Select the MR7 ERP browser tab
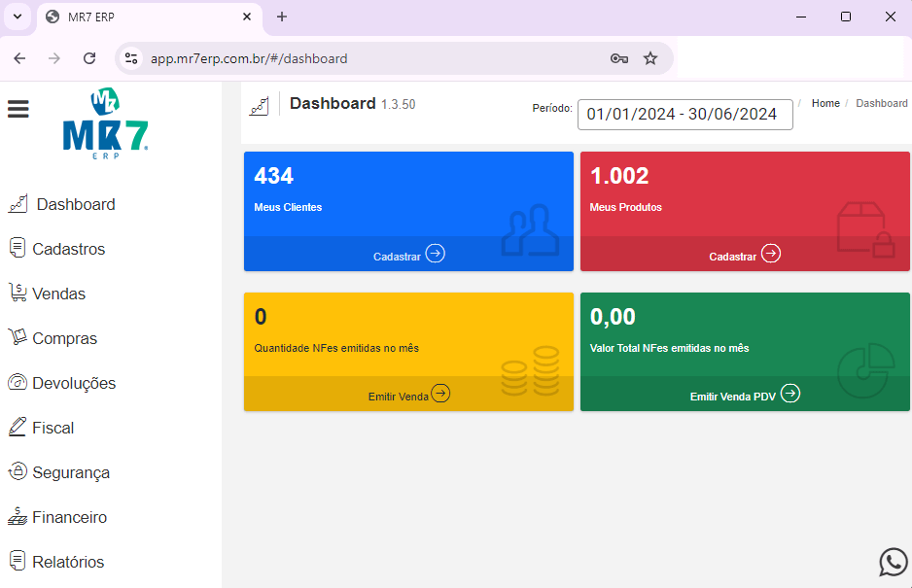This screenshot has height=588, width=912. pyautogui.click(x=150, y=17)
